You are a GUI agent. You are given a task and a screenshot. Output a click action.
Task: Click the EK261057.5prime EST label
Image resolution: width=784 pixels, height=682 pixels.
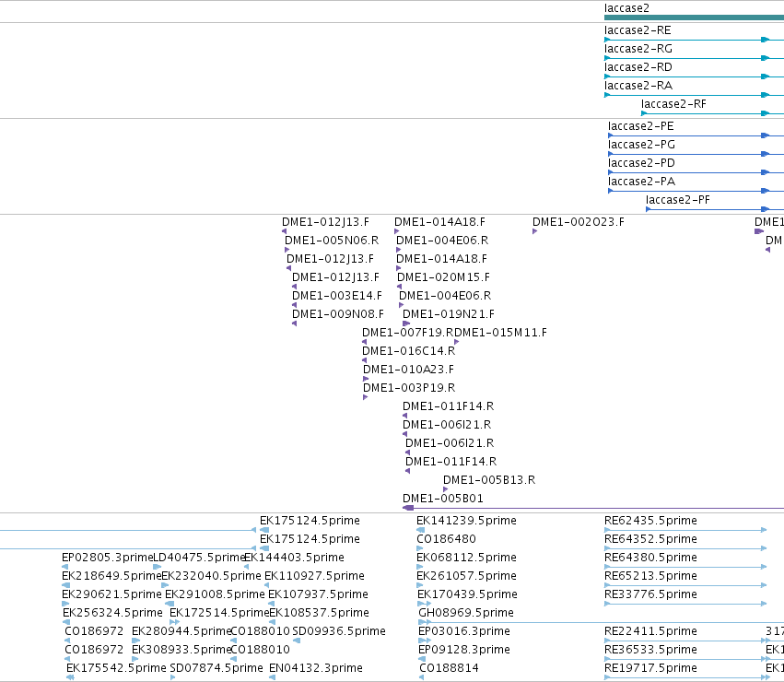pos(466,576)
